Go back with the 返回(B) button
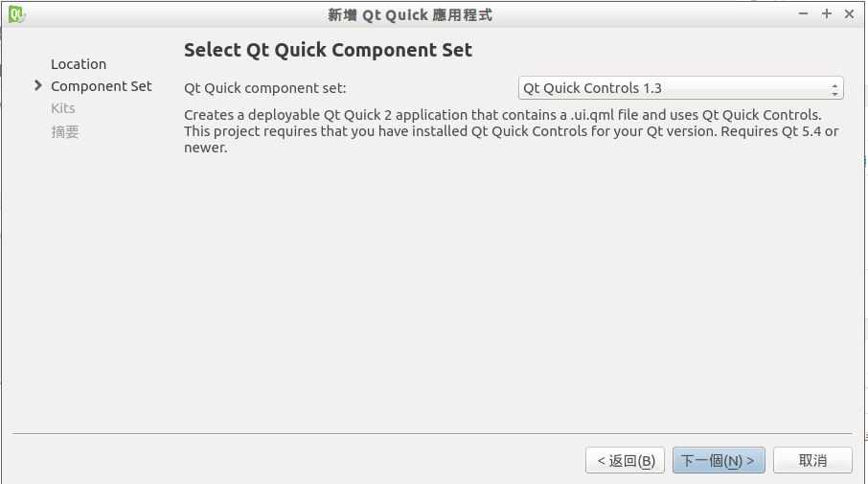The width and height of the screenshot is (868, 484). (625, 461)
